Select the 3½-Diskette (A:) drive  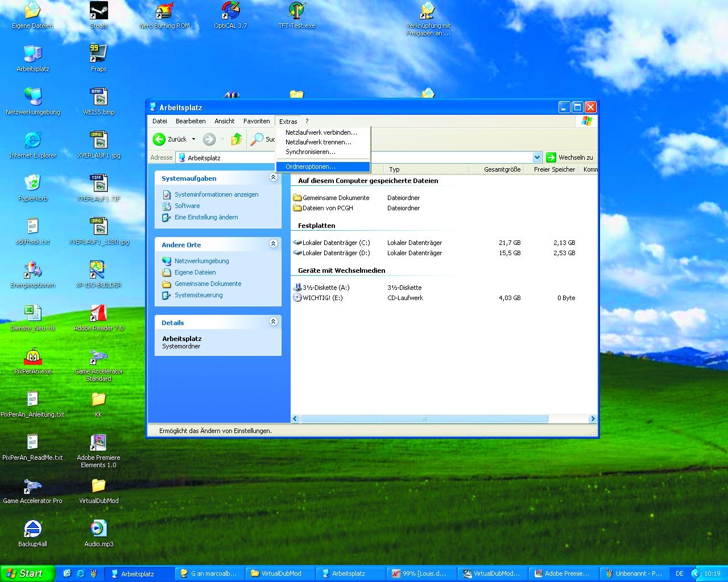[x=321, y=288]
